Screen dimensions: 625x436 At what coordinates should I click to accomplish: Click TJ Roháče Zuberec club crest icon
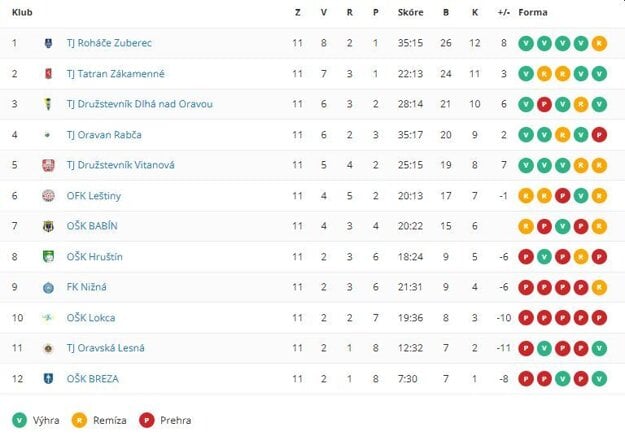(49, 43)
